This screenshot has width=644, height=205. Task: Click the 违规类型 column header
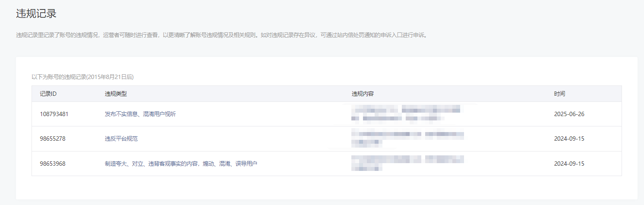point(116,94)
